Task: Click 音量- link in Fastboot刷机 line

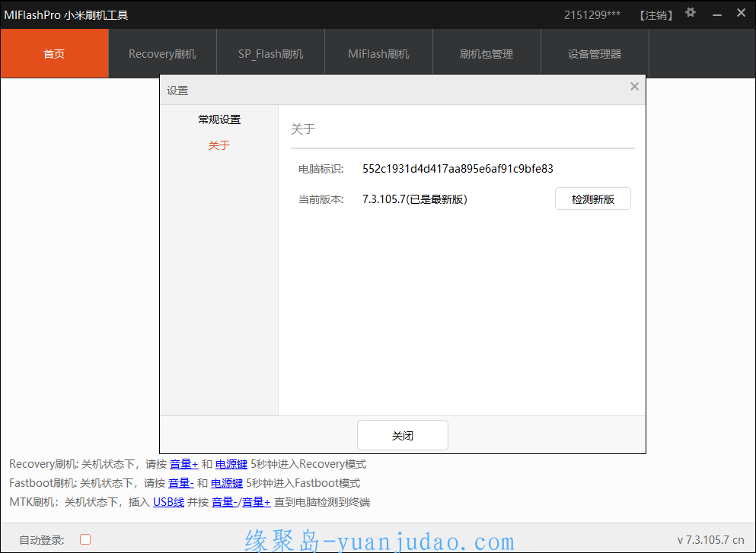Action: (180, 483)
